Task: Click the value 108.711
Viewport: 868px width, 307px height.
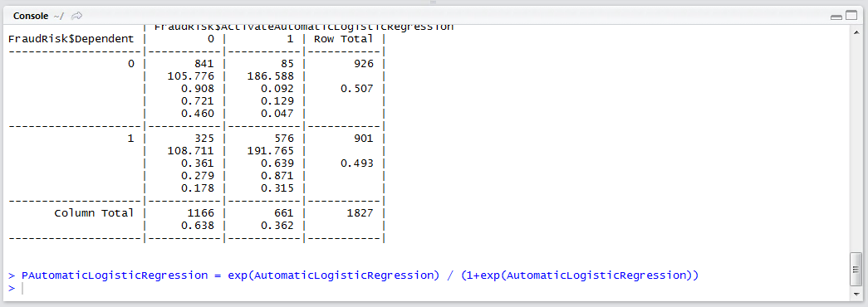Action: coord(191,150)
